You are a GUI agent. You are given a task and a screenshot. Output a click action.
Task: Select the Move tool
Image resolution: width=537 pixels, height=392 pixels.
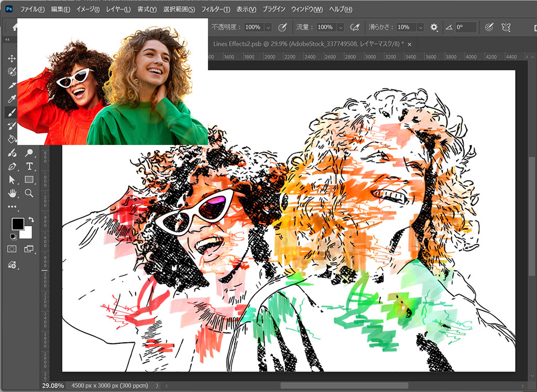[x=12, y=58]
